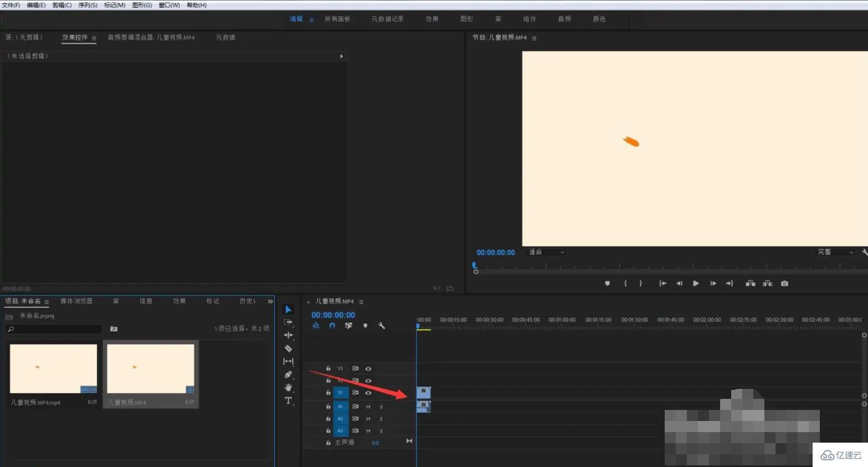Mark Out point in program monitor
868x467 pixels.
[x=641, y=283]
